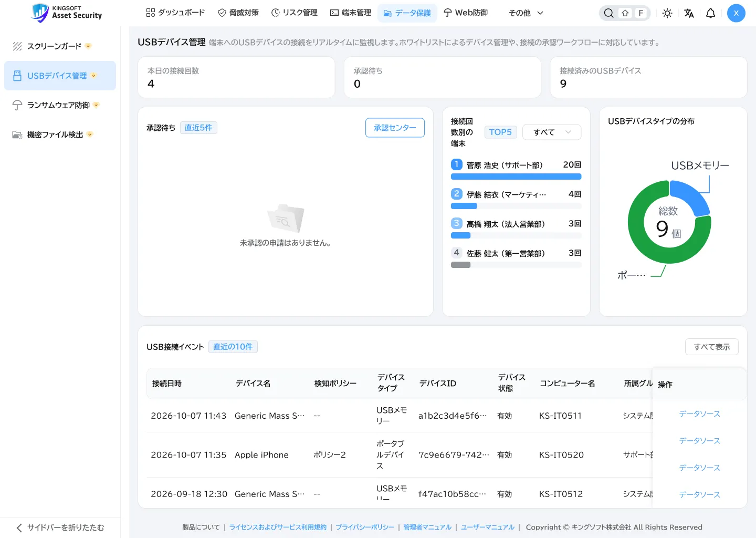Switch theme using the sun icon
The width and height of the screenshot is (756, 538).
(667, 13)
